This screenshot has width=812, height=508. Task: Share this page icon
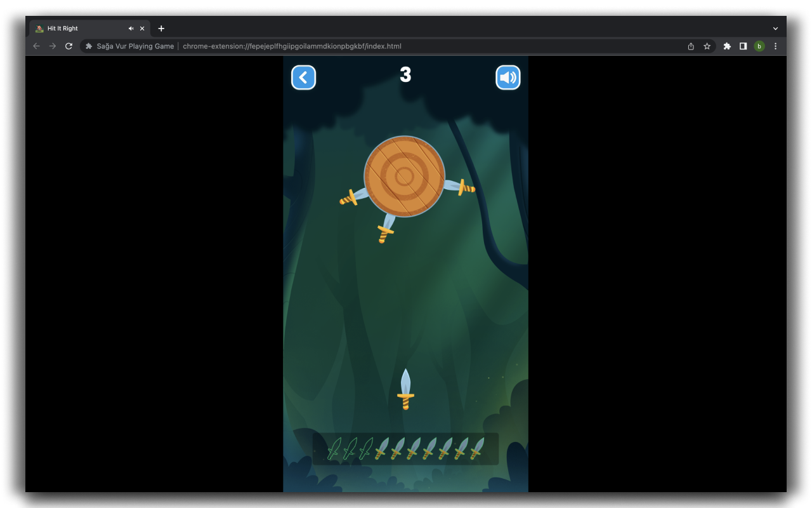pyautogui.click(x=691, y=46)
